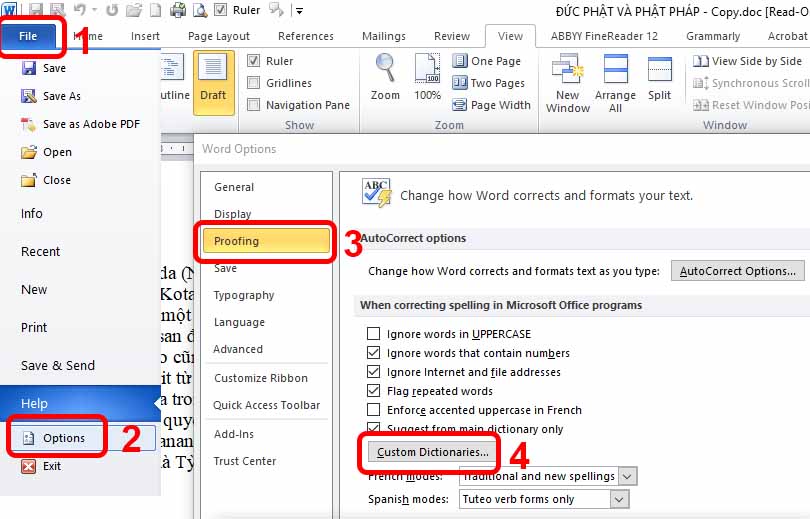This screenshot has height=519, width=810.
Task: Uncheck Ignore words that contain numbers
Action: point(373,353)
